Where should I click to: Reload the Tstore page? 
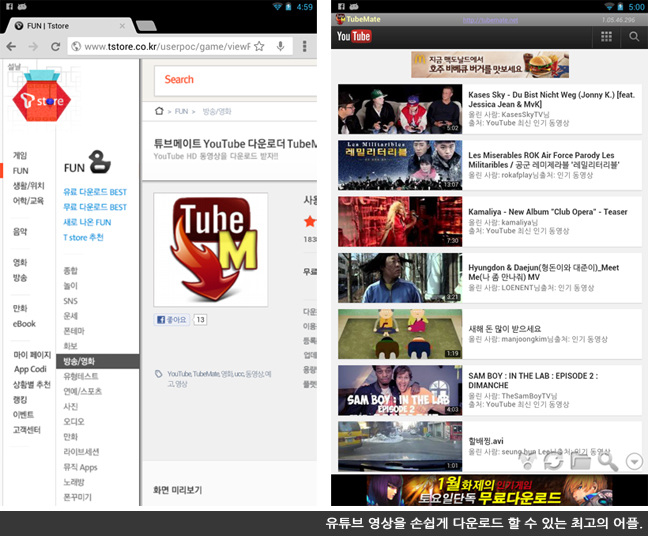coord(55,46)
